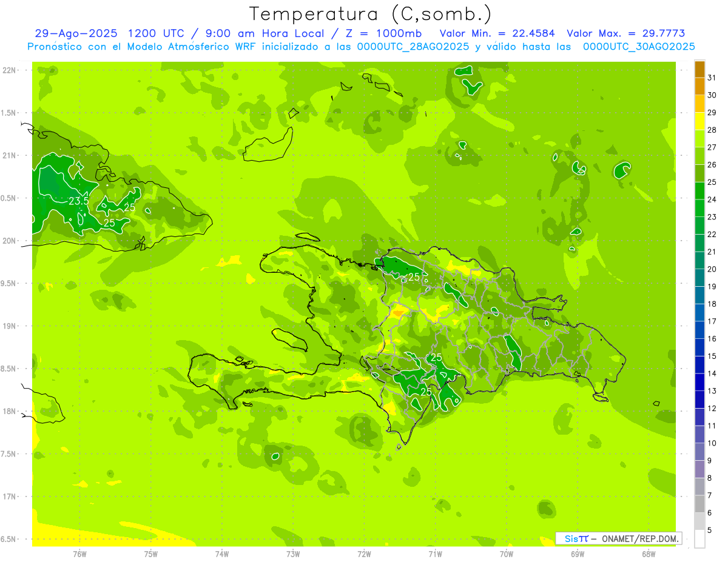
Task: Pick the dark orange swatch above 31
Action: pos(699,70)
